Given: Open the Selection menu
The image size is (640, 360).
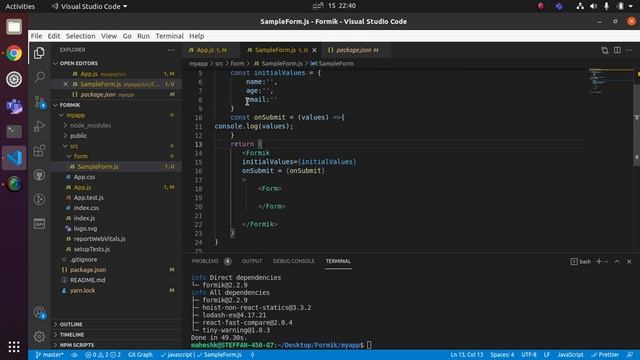Looking at the screenshot, I should 80,36.
